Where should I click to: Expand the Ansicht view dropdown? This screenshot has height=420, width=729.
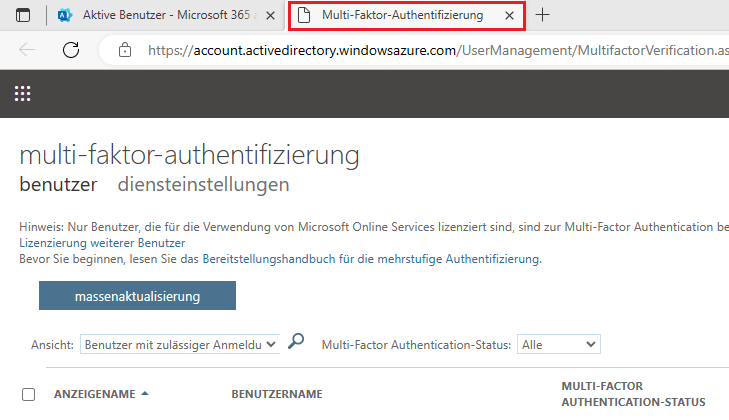point(180,344)
